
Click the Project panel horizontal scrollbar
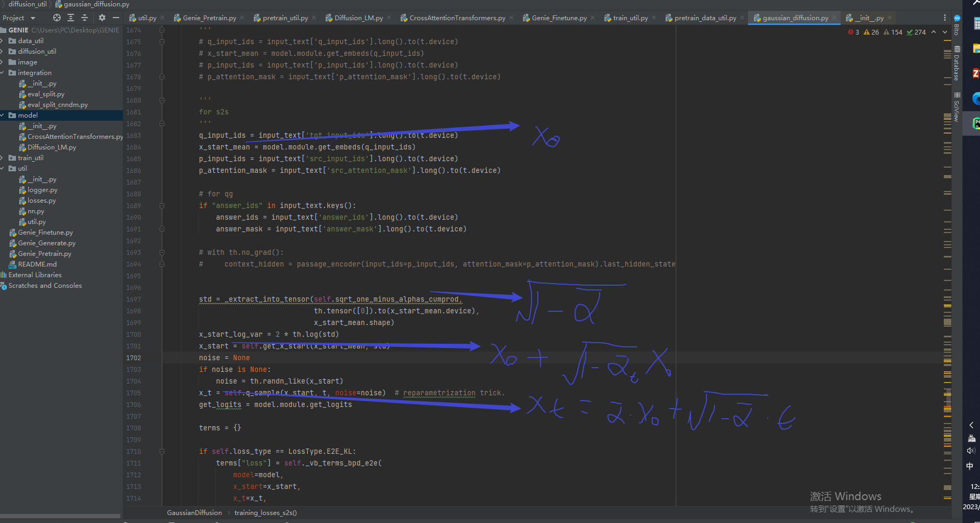(x=60, y=516)
